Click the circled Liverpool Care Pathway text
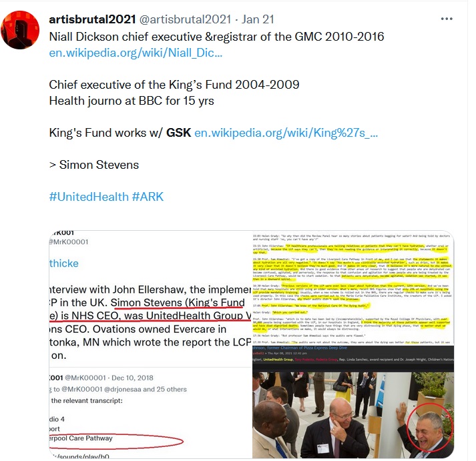The image size is (476, 461). 81,438
